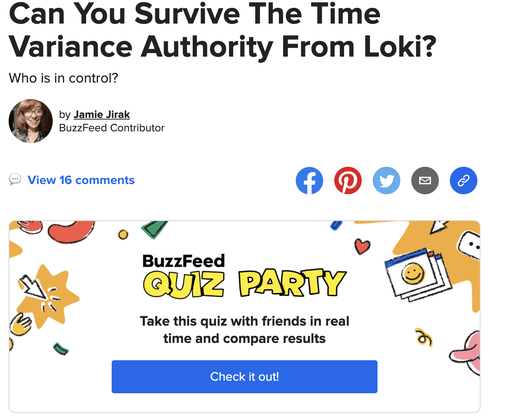The image size is (523, 420).
Task: Copy the quiz link
Action: point(463,180)
